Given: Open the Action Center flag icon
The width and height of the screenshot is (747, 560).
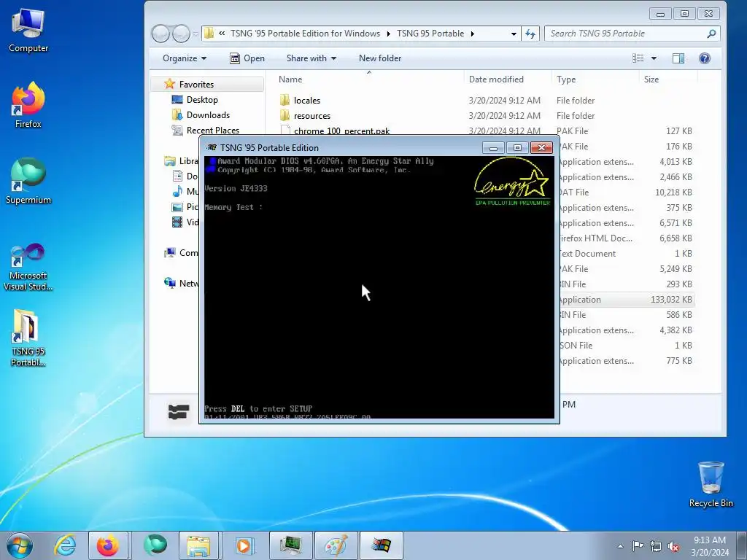Looking at the screenshot, I should click(638, 546).
